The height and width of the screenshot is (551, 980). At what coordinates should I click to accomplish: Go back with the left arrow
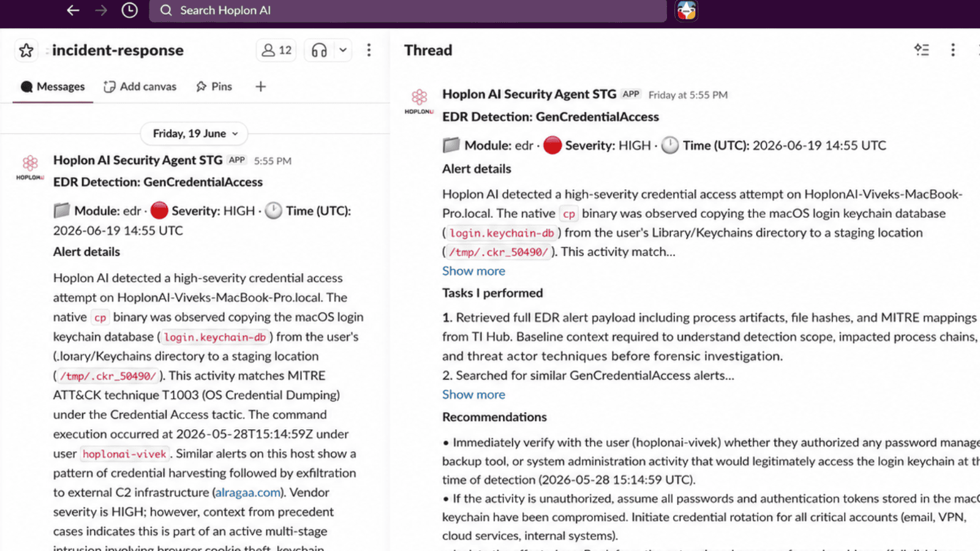click(73, 10)
